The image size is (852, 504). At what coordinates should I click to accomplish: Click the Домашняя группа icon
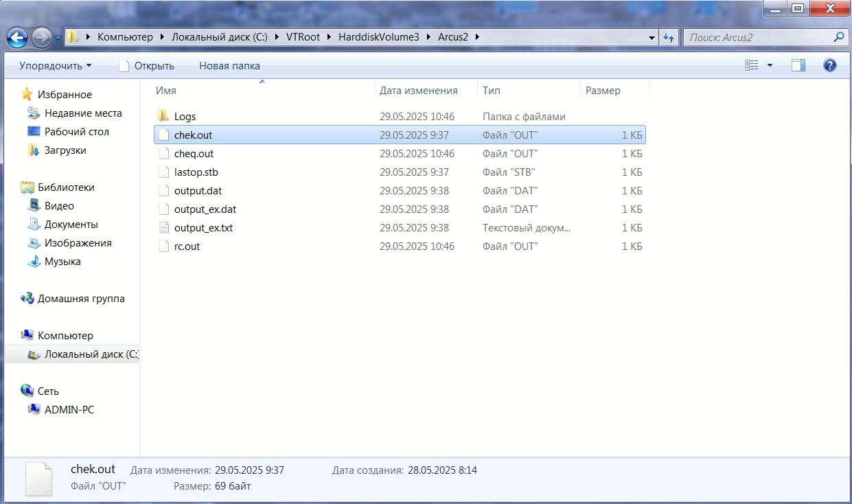(27, 298)
